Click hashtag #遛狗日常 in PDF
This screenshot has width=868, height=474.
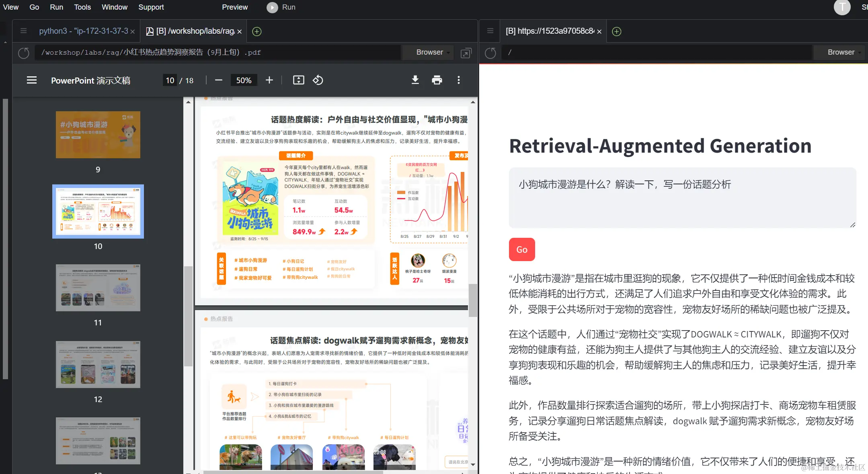tap(246, 269)
